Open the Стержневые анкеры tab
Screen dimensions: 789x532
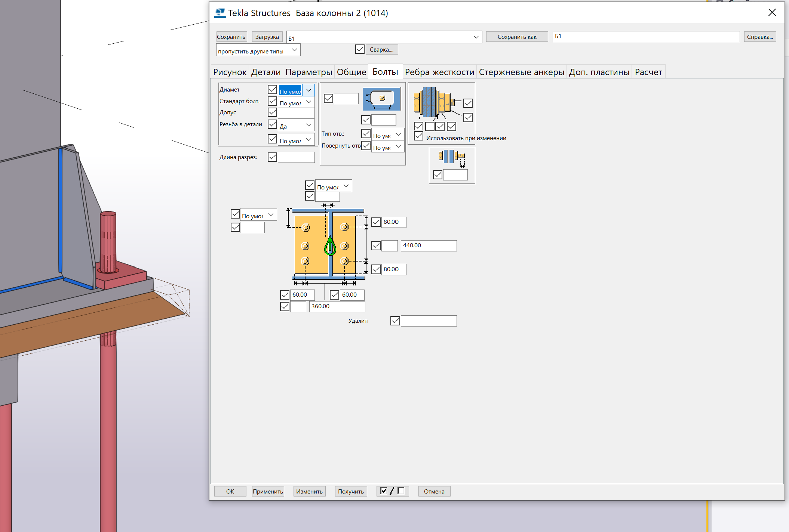pyautogui.click(x=521, y=72)
